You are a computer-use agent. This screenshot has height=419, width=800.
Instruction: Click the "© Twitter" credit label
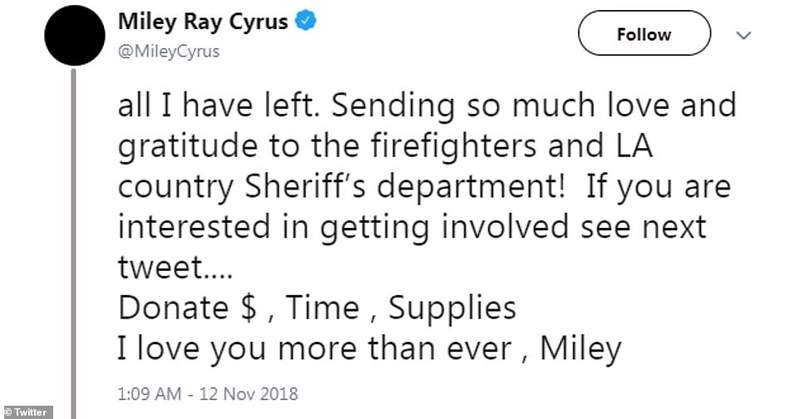coord(29,411)
